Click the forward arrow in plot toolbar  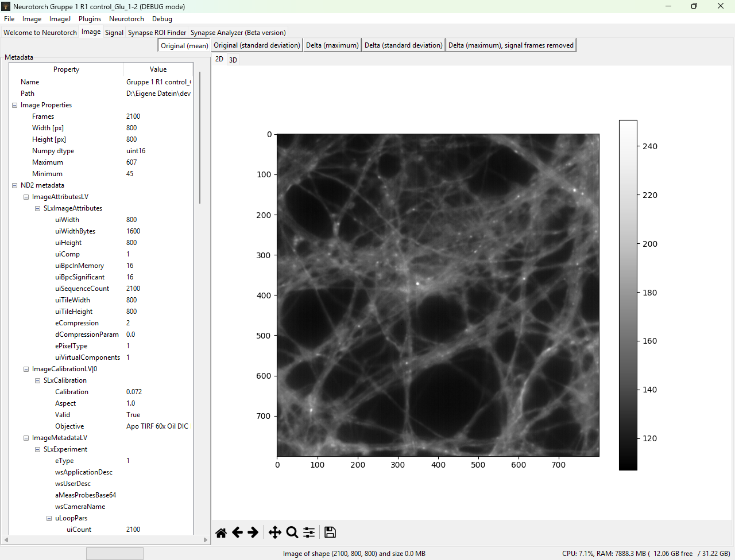(x=253, y=533)
